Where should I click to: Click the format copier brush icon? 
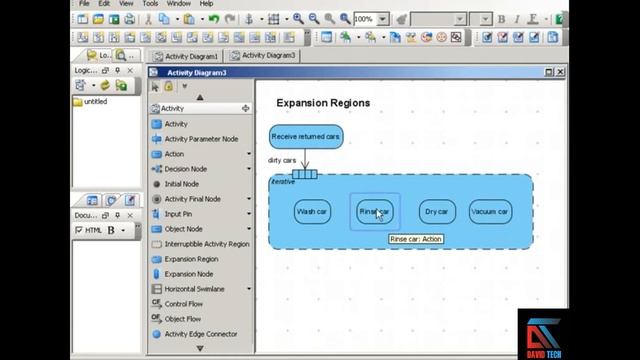click(401, 19)
